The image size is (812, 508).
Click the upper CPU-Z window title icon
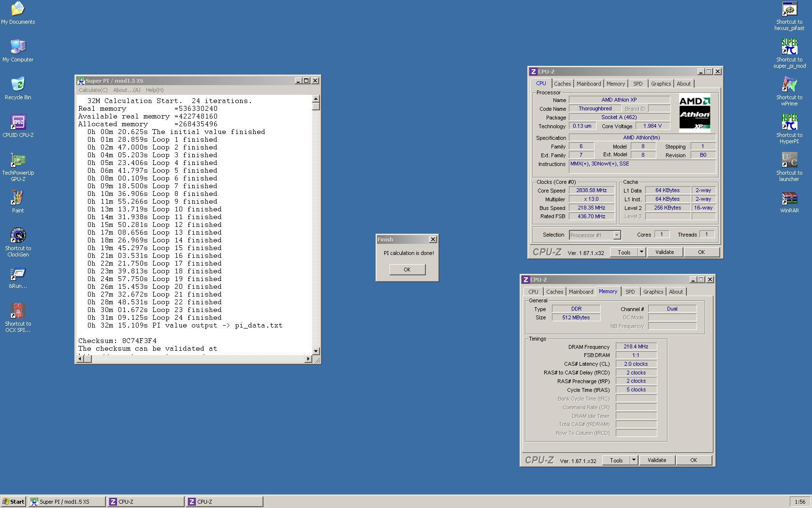[534, 72]
